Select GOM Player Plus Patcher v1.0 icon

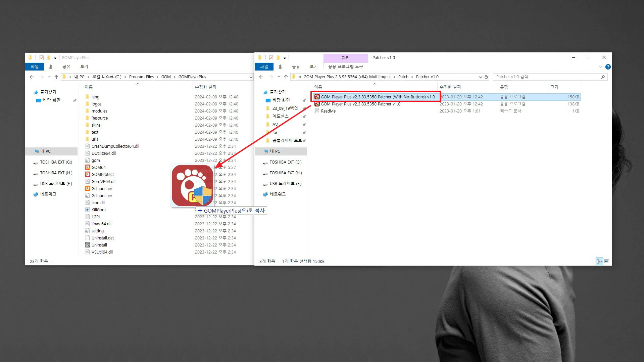[x=317, y=104]
